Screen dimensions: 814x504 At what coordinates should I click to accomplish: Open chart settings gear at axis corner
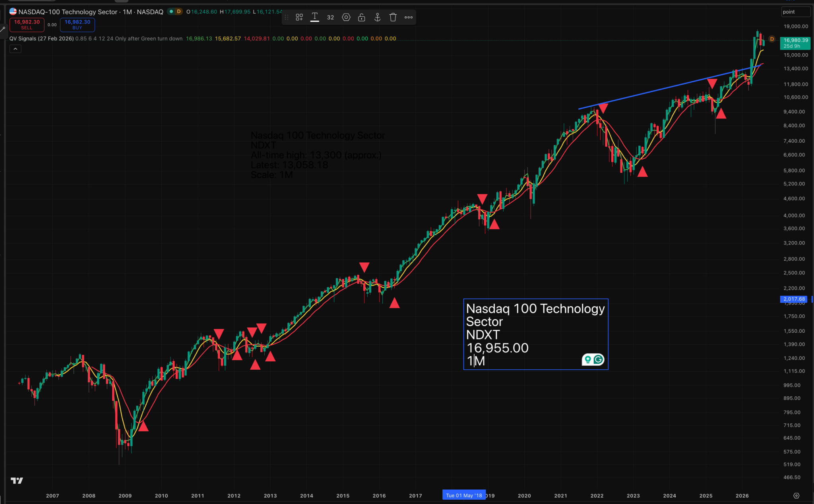pyautogui.click(x=796, y=496)
